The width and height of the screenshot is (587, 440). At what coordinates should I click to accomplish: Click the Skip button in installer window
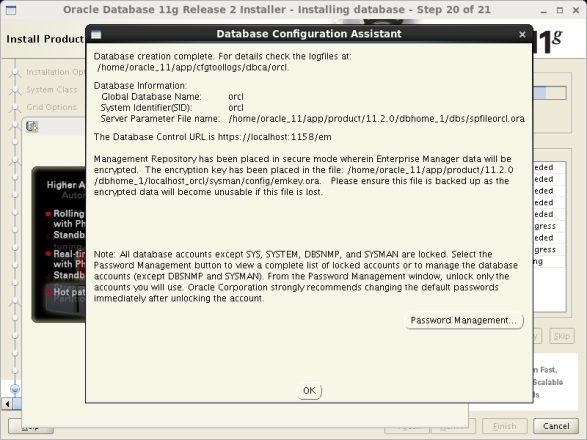tap(562, 336)
